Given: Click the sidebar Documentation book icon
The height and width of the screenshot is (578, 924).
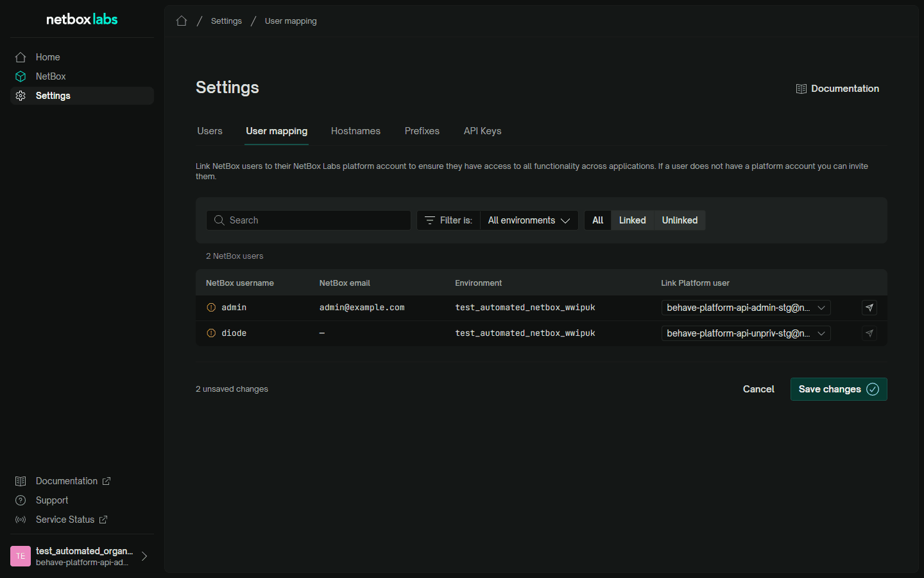Looking at the screenshot, I should tap(21, 481).
